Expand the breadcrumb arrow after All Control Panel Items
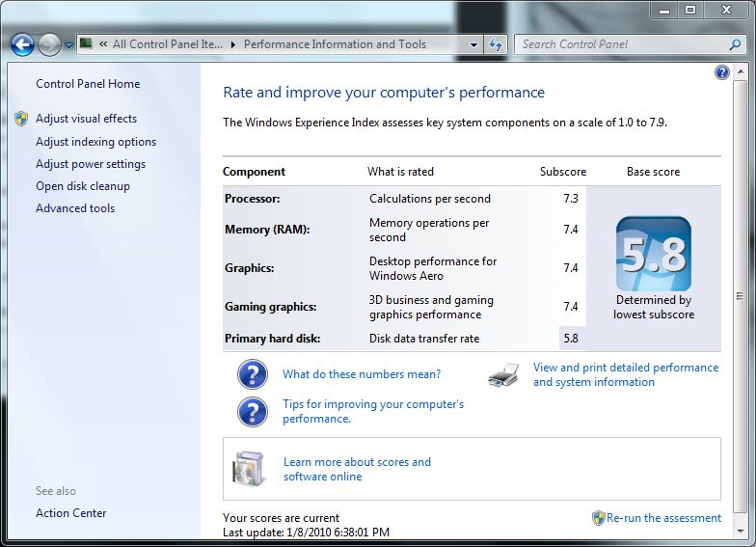 coord(233,44)
